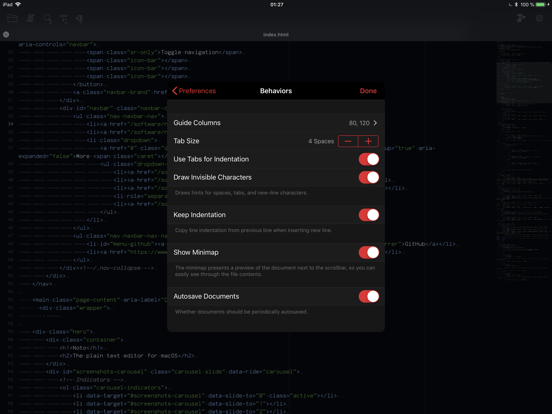Viewport: 552px width, 414px height.
Task: Click the Do Not Disturb moon icon
Action: 510,5
